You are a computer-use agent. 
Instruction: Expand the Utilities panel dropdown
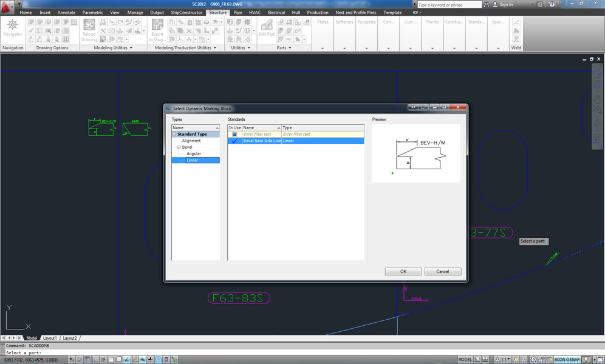[248, 48]
